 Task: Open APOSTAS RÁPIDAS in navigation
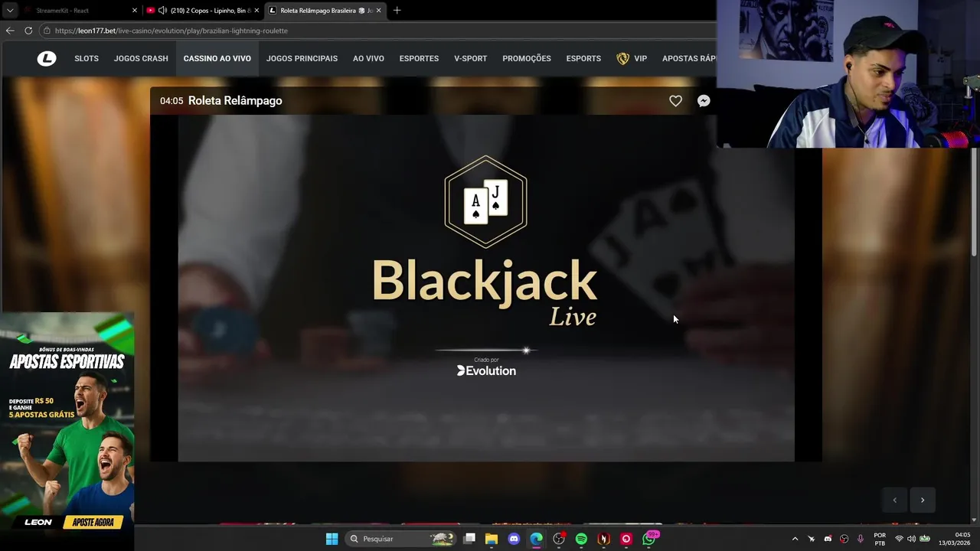[689, 58]
